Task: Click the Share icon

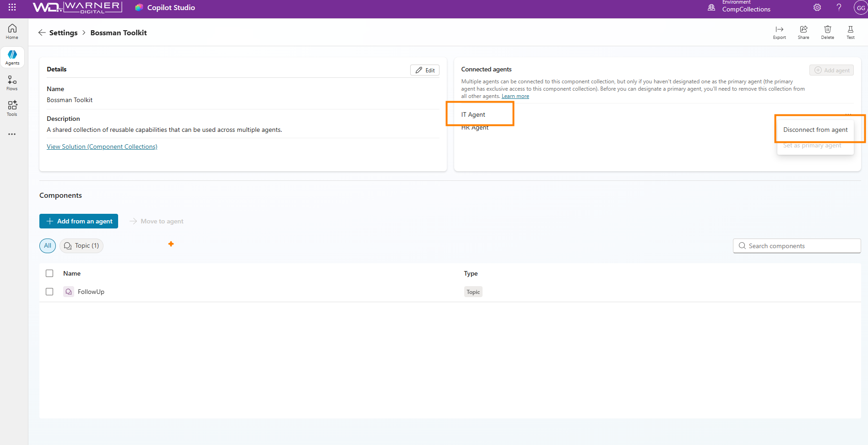Action: [x=803, y=32]
